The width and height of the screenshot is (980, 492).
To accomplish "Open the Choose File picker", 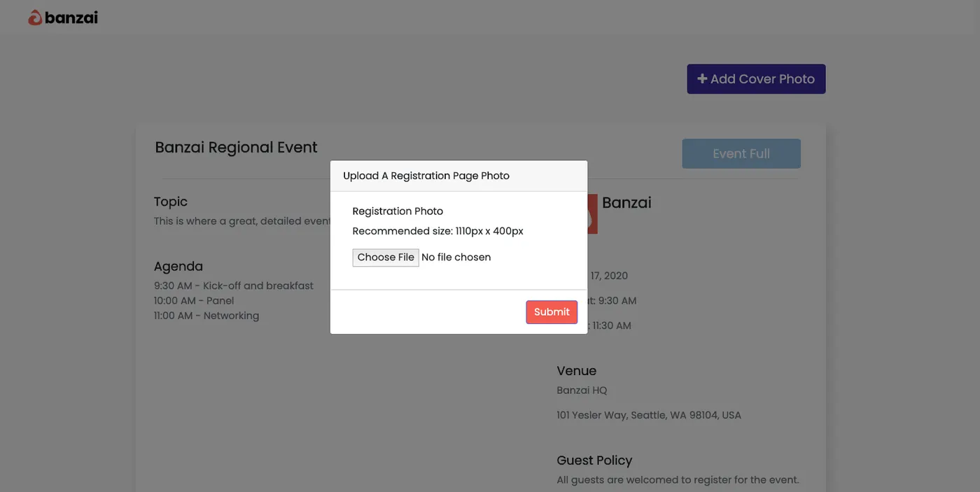I will (x=386, y=258).
